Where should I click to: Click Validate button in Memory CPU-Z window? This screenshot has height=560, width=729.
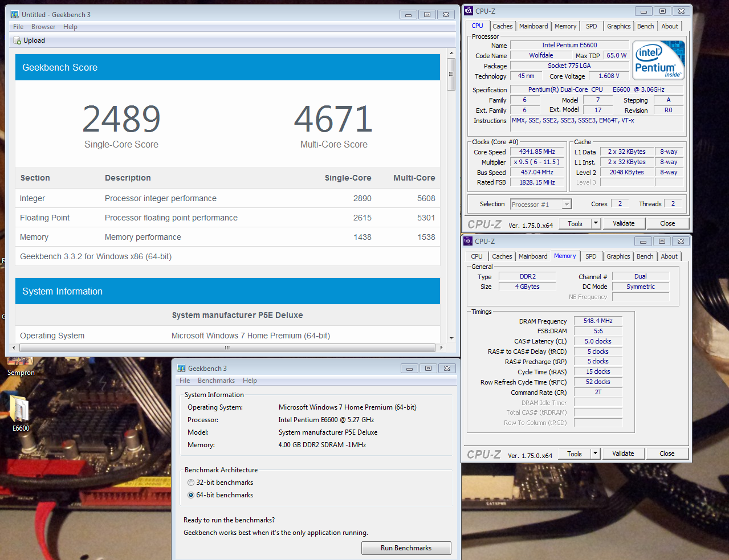point(623,453)
